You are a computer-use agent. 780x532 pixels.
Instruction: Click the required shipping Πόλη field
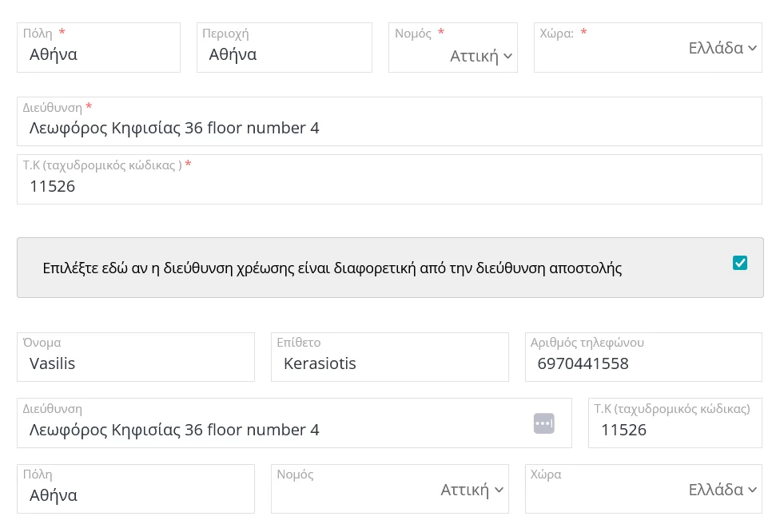pos(98,55)
